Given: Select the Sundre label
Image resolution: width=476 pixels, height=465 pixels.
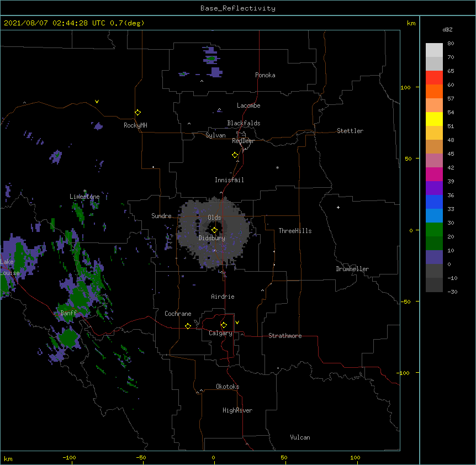Looking at the screenshot, I should tap(161, 216).
